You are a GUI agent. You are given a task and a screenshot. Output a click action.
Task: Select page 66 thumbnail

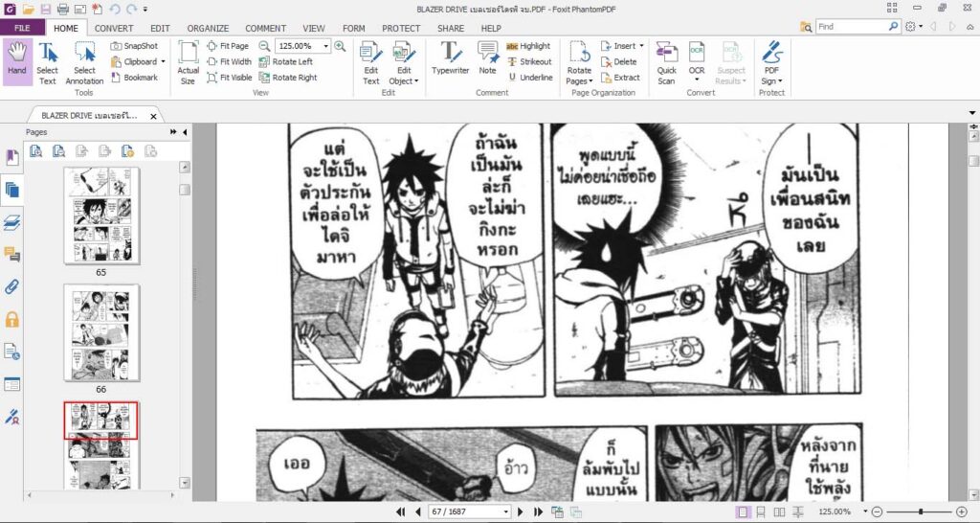click(101, 332)
